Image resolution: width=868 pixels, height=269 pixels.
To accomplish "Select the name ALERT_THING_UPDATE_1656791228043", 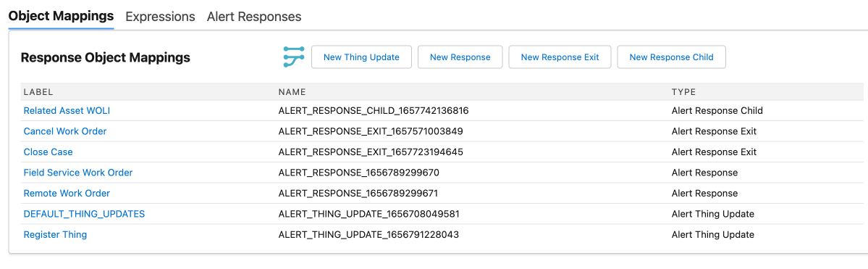I will 368,235.
